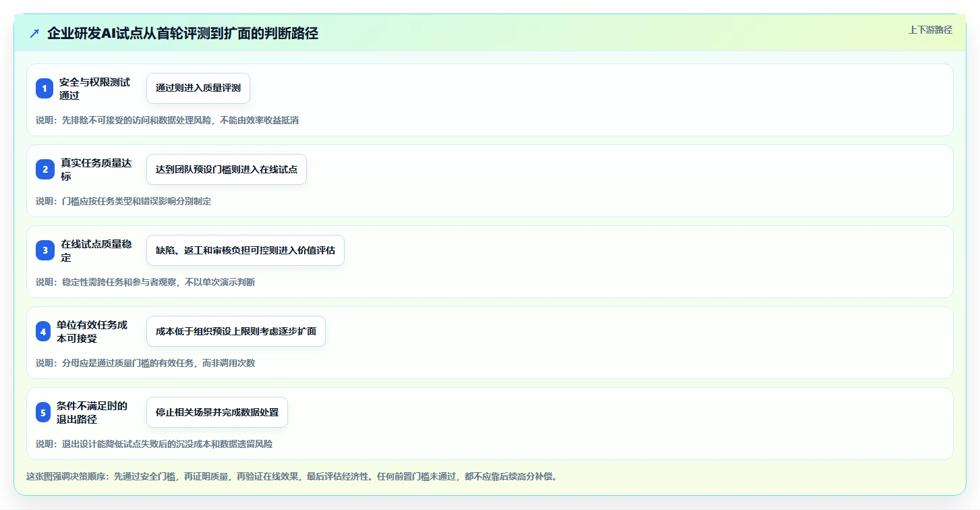The width and height of the screenshot is (980, 510).
Task: Click the 通过则进入质量评测 button
Action: click(198, 88)
